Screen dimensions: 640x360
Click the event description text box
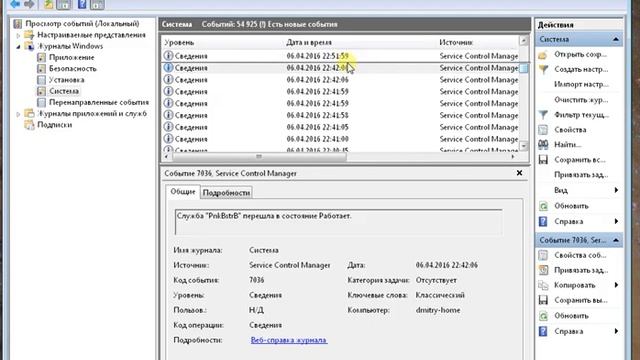(x=339, y=222)
